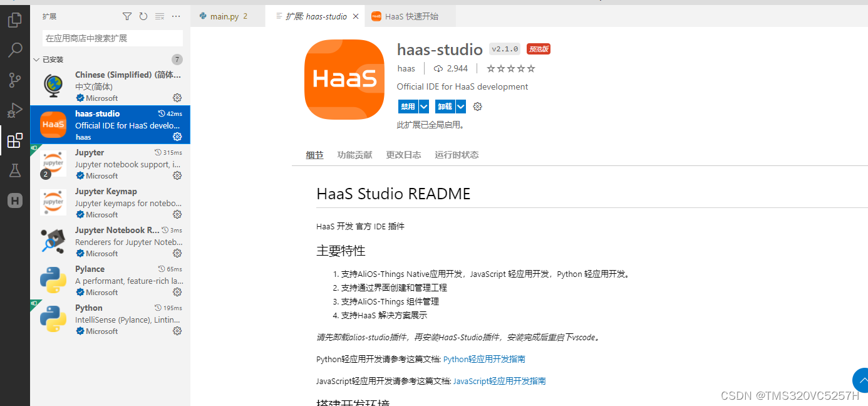Screen dimensions: 868x406
Task: Click the haas publisher name link
Action: pyautogui.click(x=406, y=68)
